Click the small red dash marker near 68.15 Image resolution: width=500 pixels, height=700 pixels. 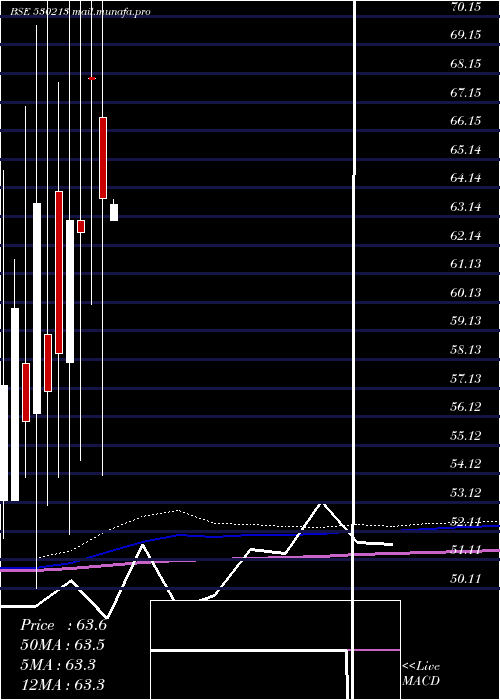pos(92,79)
